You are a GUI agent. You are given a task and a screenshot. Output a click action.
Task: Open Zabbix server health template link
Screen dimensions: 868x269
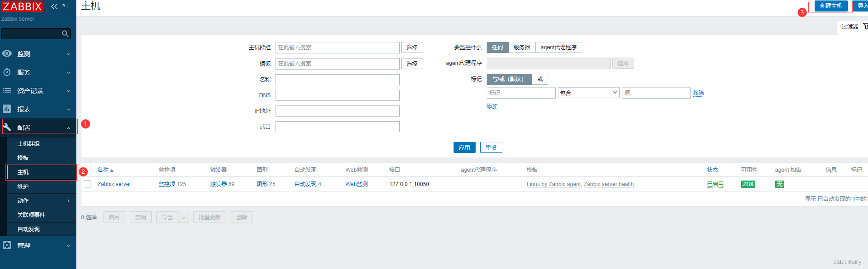click(x=609, y=184)
